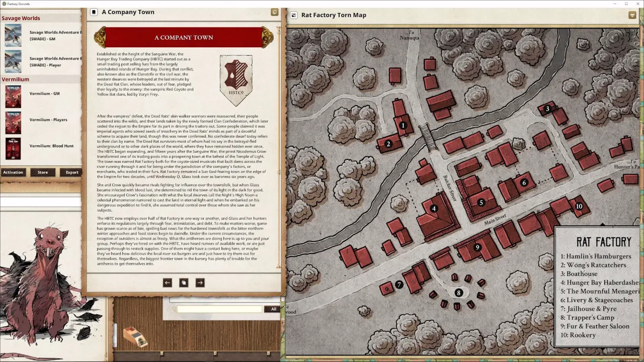Click map marker 2 Wong's Ratcatchers building

[388, 144]
